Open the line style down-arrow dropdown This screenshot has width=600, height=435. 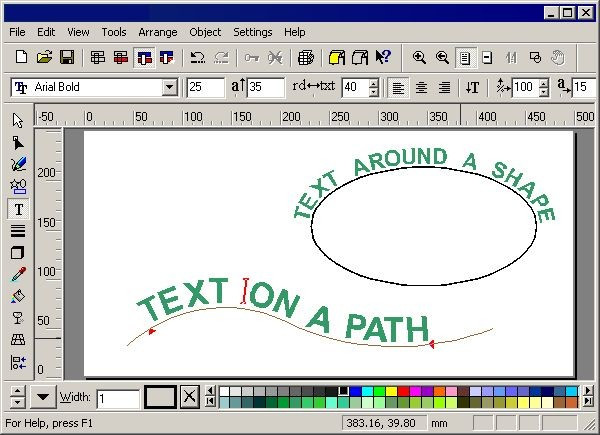(43, 396)
